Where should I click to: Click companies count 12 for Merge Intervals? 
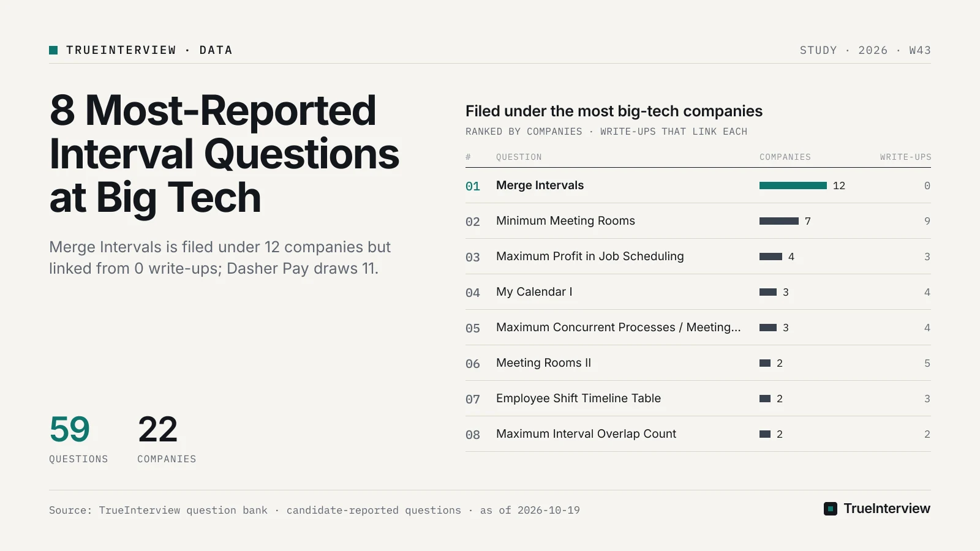click(x=839, y=186)
